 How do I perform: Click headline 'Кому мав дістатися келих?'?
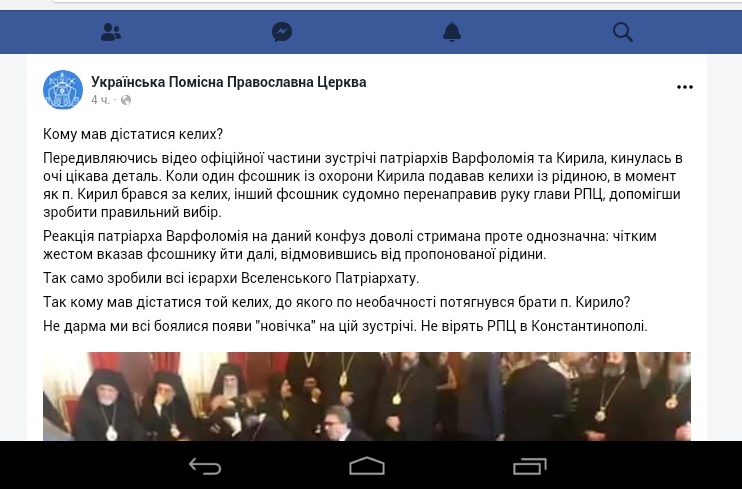point(133,134)
